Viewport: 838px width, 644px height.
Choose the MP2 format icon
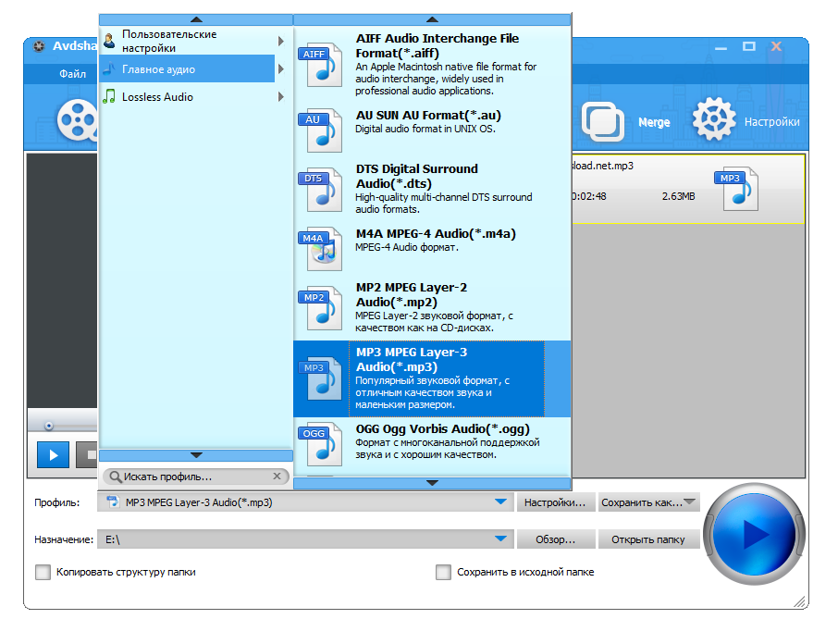pyautogui.click(x=320, y=308)
